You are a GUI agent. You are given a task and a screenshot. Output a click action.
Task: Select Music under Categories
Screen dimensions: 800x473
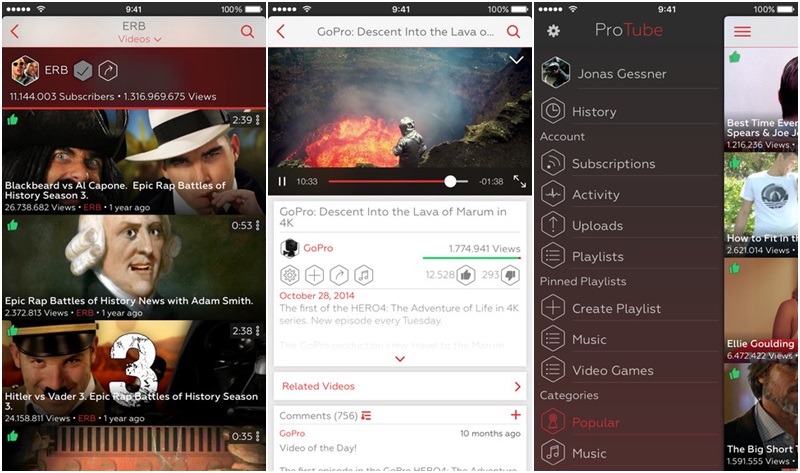[x=629, y=453]
